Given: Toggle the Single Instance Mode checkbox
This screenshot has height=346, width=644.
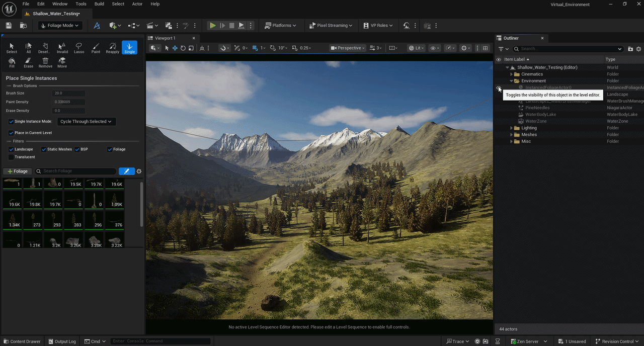Looking at the screenshot, I should [11, 122].
